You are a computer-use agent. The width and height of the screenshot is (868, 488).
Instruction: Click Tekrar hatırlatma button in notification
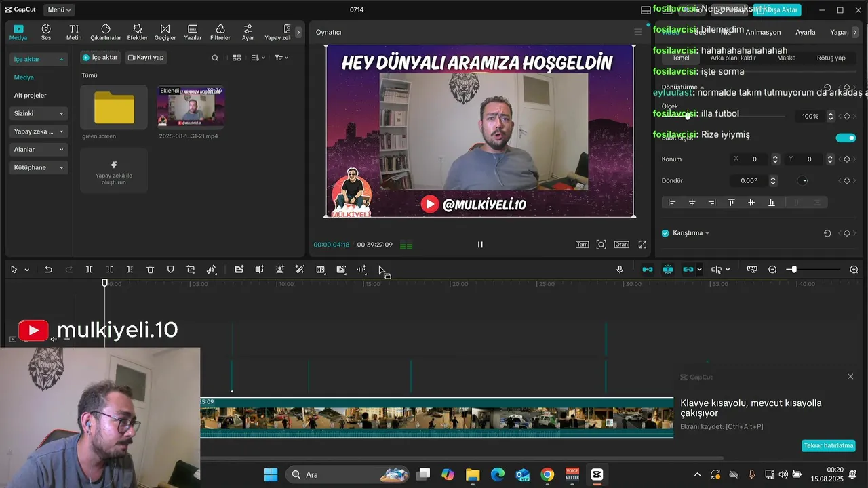(x=828, y=445)
